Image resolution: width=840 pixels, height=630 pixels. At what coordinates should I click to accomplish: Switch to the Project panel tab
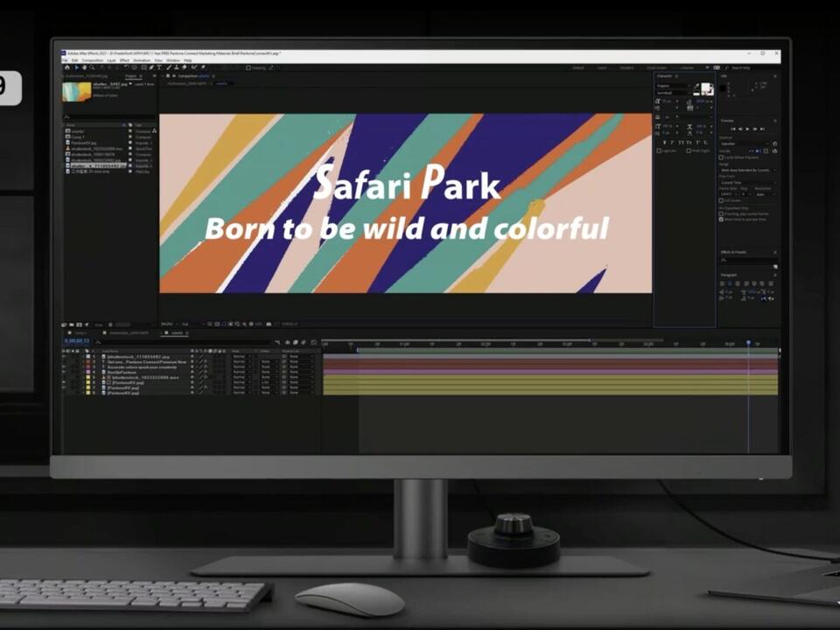[132, 74]
